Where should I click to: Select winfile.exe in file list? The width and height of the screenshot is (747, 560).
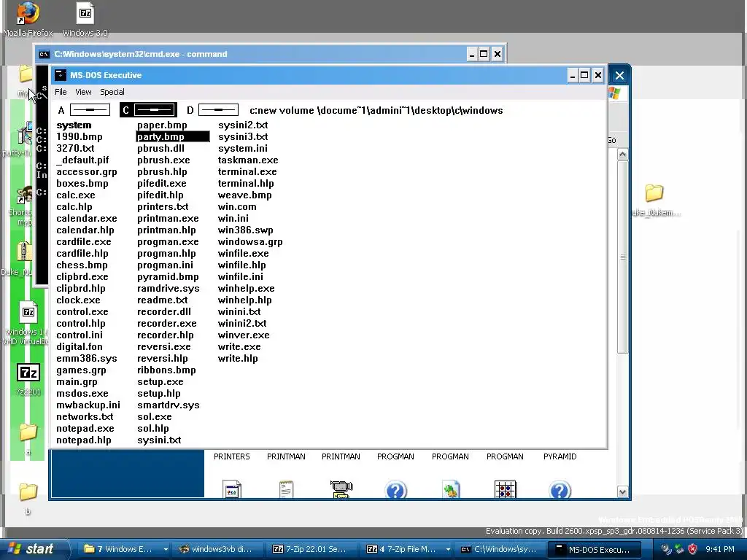(x=244, y=254)
